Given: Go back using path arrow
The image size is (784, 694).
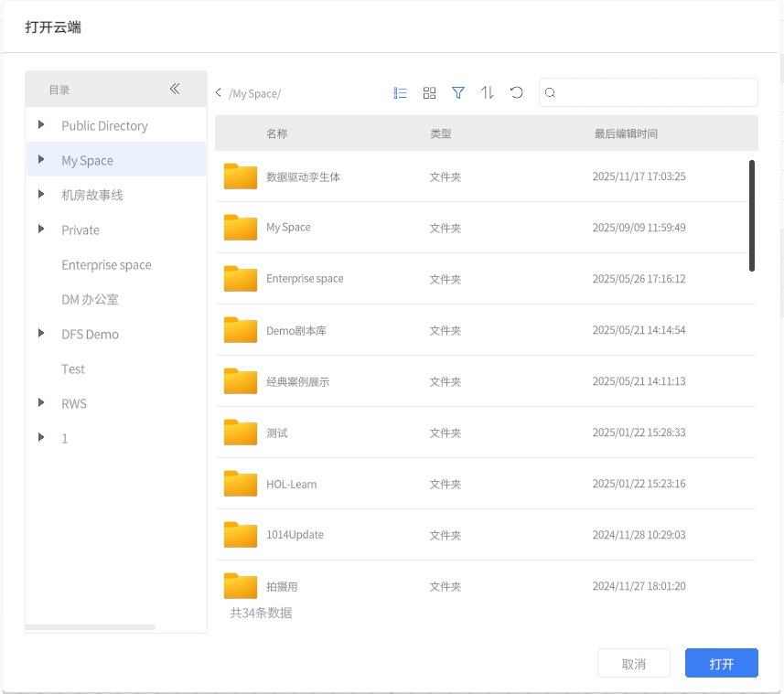Looking at the screenshot, I should (219, 93).
